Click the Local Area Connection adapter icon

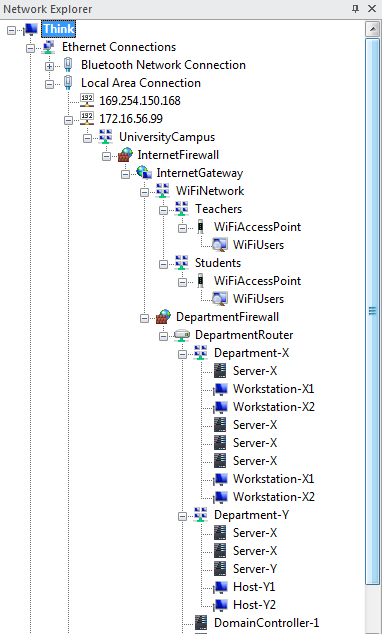click(68, 83)
